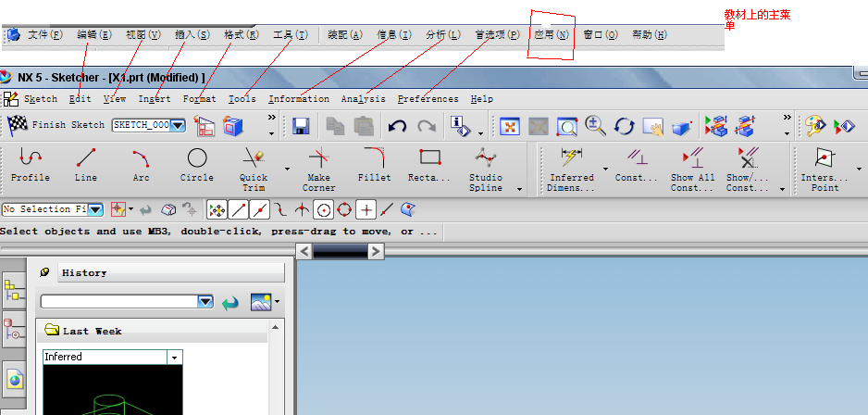Click the Paste clipboard icon
Viewport: 868px width, 415px height.
point(364,126)
